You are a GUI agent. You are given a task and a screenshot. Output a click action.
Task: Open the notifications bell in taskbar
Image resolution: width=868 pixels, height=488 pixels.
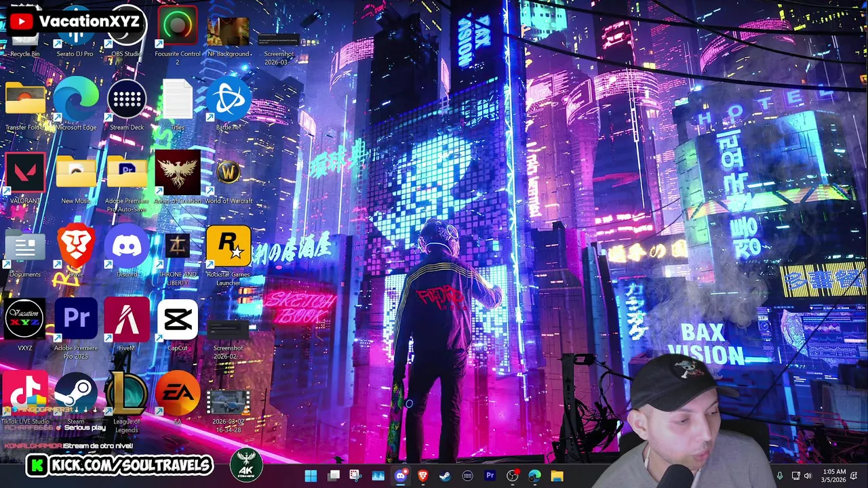[854, 476]
